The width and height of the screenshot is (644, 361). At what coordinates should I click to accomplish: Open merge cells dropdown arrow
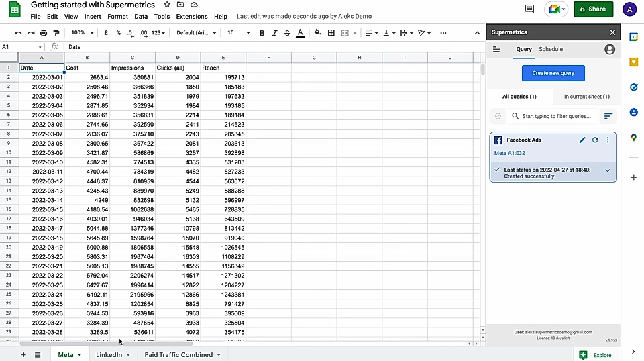pyautogui.click(x=354, y=33)
